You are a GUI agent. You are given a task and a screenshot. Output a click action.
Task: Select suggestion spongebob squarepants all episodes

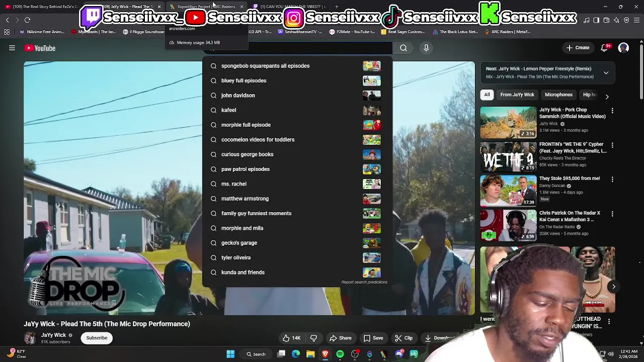(x=297, y=66)
